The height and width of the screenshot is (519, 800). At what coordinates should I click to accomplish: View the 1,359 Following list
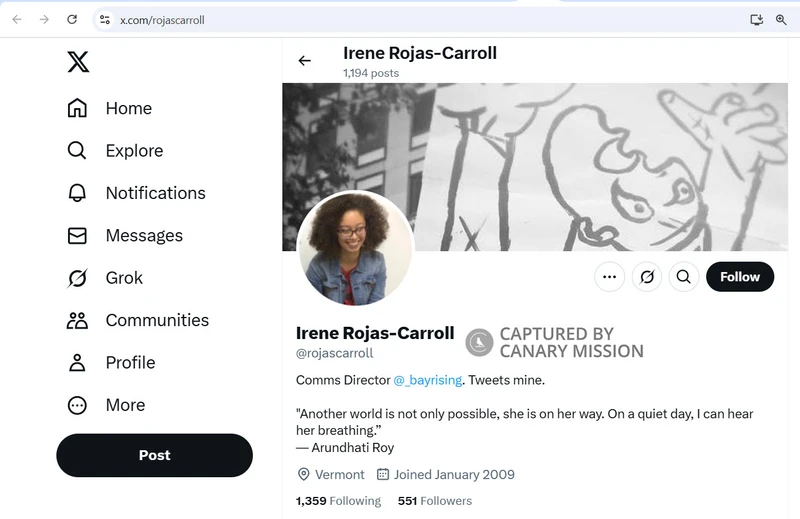pos(338,500)
